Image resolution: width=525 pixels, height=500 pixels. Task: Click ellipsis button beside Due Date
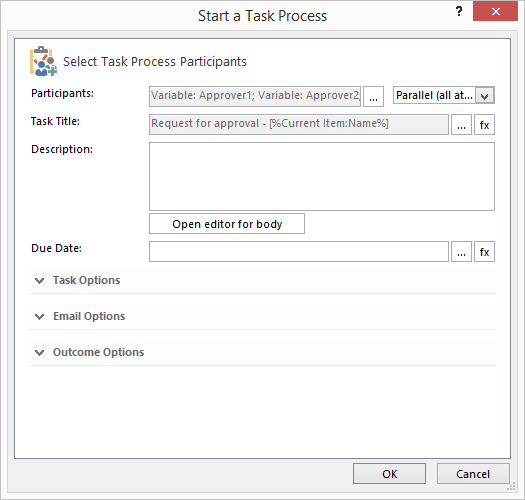tap(461, 252)
